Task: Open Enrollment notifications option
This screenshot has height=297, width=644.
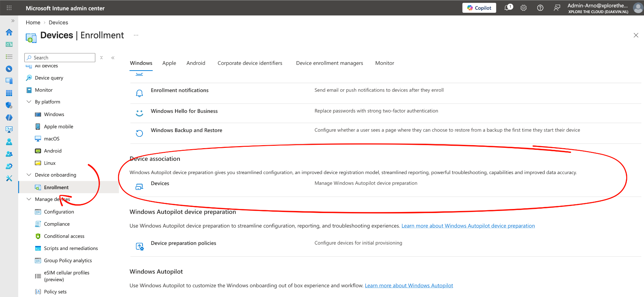Action: 180,90
